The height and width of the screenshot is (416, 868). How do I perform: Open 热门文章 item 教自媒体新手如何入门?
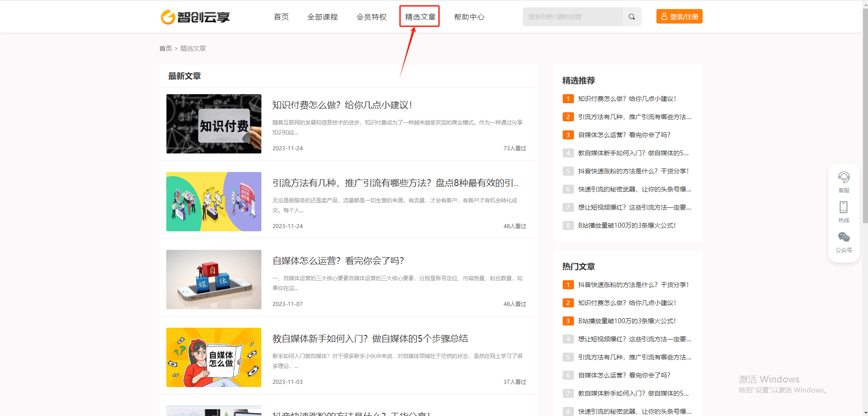coord(633,393)
